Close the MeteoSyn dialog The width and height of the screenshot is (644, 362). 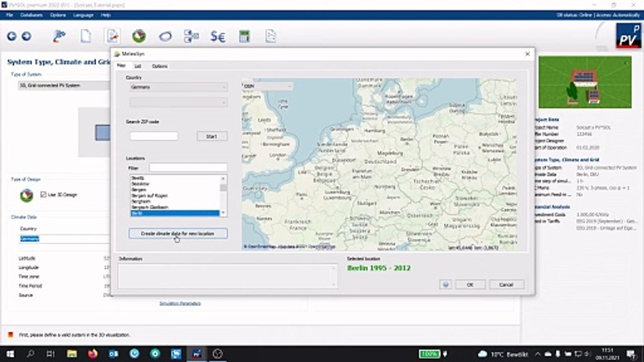(527, 54)
